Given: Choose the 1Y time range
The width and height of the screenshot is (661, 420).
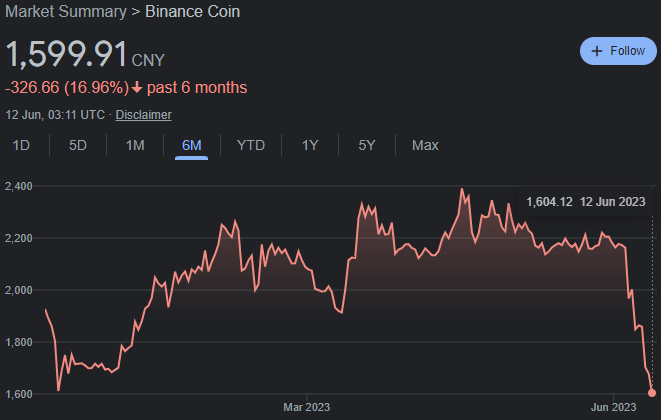Looking at the screenshot, I should click(x=310, y=145).
